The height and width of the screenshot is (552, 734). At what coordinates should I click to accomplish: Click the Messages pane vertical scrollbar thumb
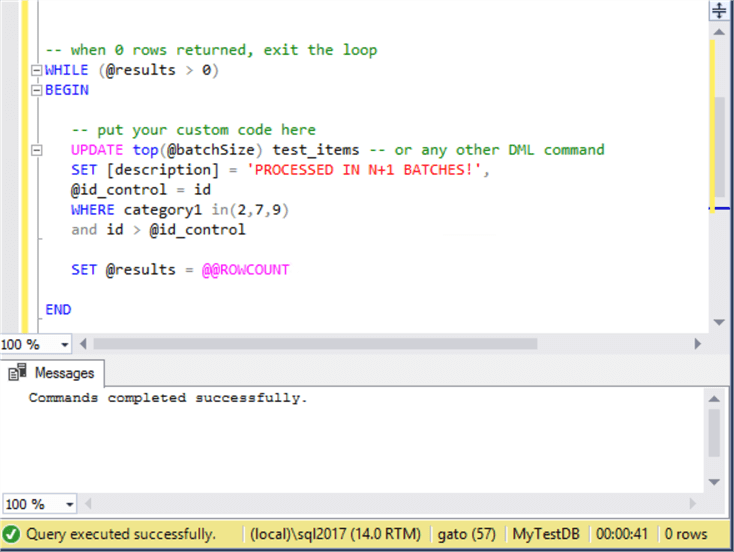click(714, 433)
